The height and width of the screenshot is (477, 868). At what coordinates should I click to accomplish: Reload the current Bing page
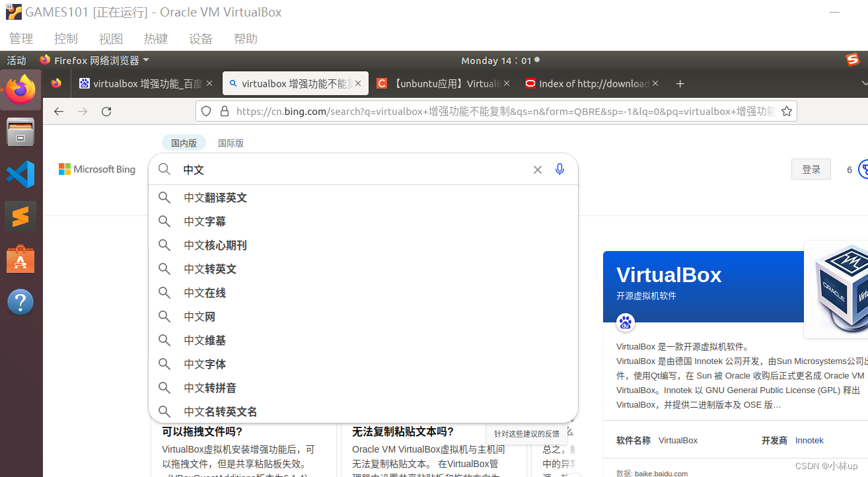pyautogui.click(x=106, y=112)
